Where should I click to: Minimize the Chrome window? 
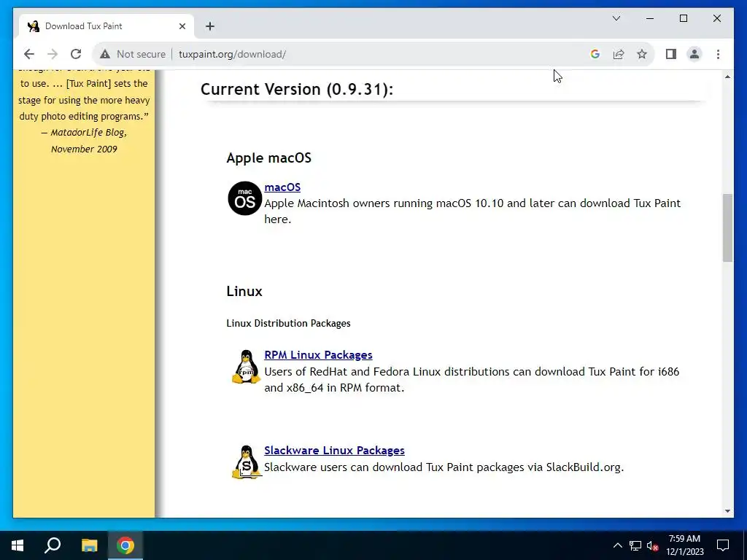point(650,18)
